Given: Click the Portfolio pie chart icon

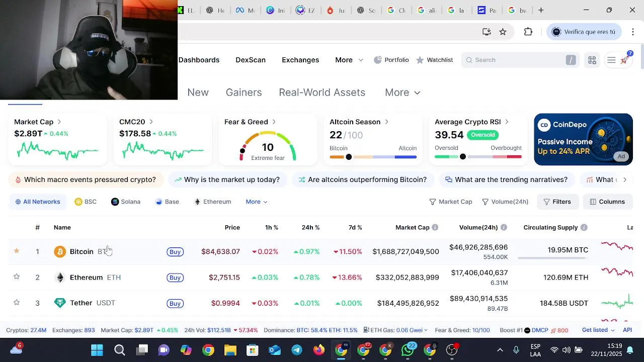Looking at the screenshot, I should [x=378, y=60].
